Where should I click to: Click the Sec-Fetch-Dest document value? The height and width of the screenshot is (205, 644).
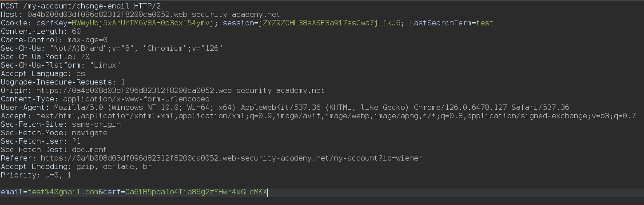(89, 149)
